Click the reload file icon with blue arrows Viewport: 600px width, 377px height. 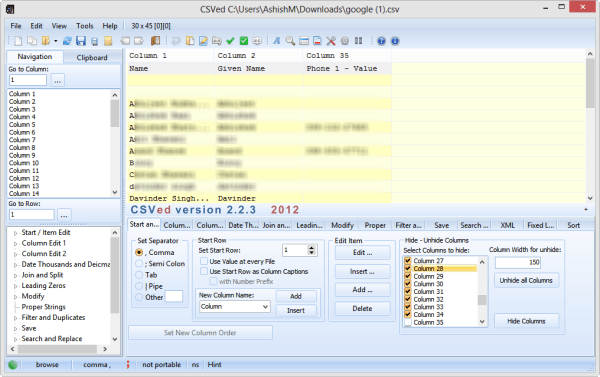point(67,41)
